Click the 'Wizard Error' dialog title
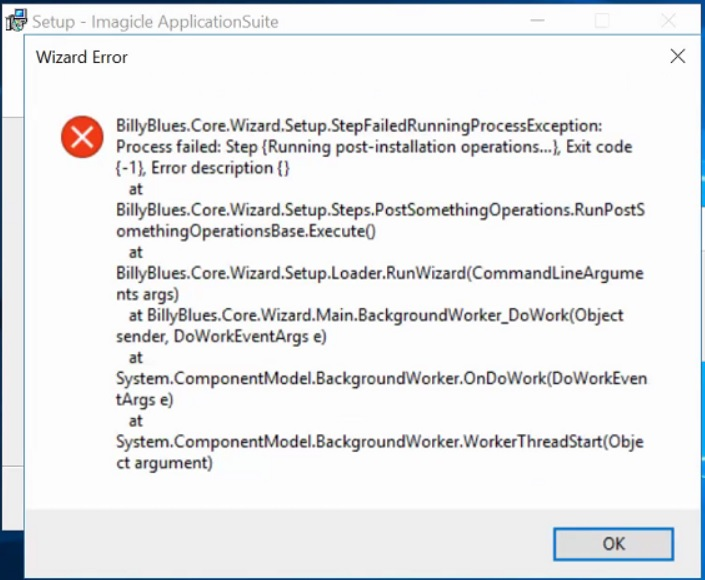The image size is (705, 580). click(82, 57)
